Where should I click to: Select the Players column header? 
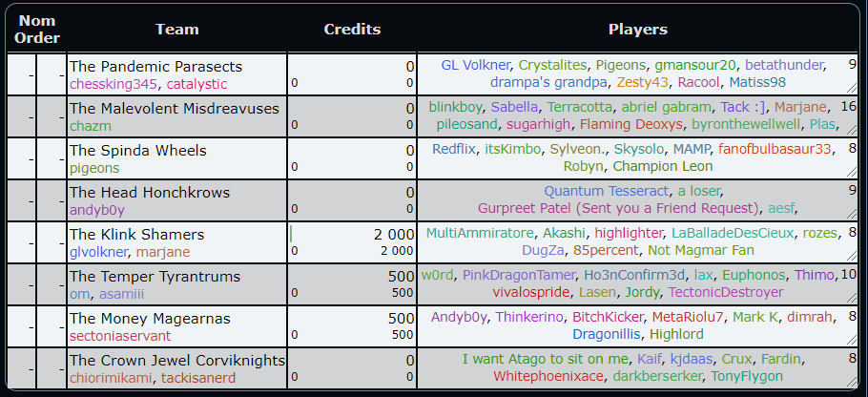(637, 29)
